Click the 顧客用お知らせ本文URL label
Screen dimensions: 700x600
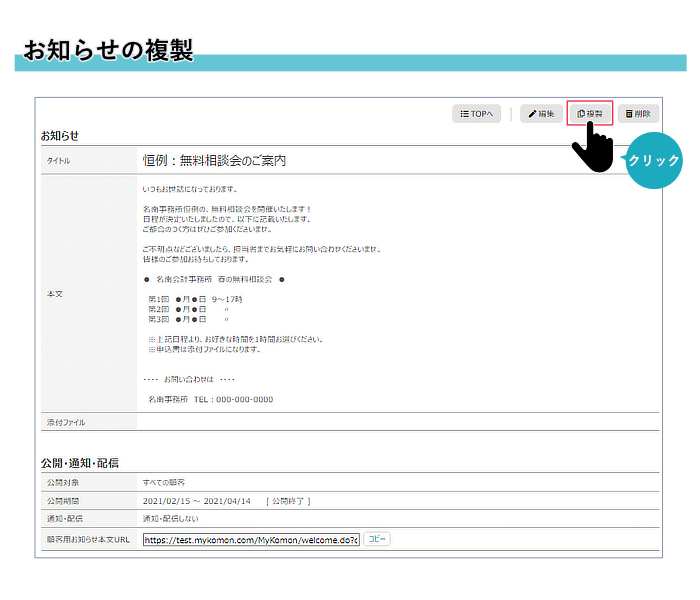(88, 539)
